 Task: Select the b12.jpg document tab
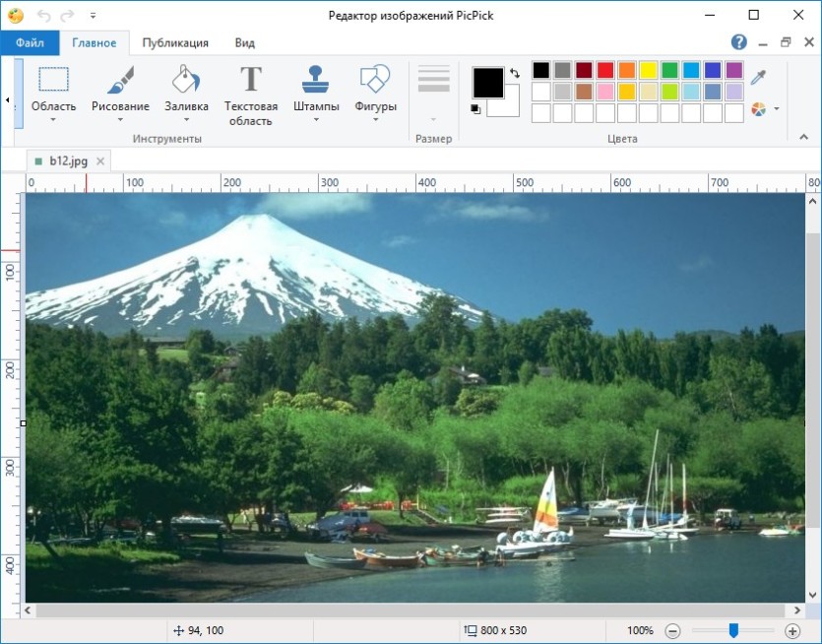coord(68,161)
